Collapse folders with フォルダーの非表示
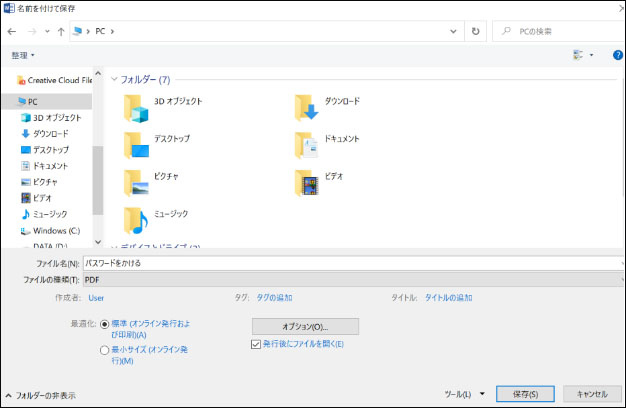Screen dimensions: 626x408 40,396
